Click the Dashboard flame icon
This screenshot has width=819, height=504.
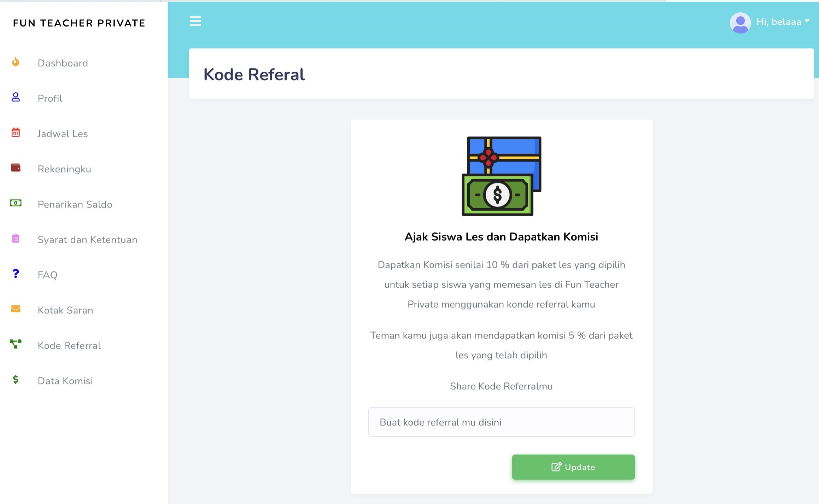(x=16, y=62)
